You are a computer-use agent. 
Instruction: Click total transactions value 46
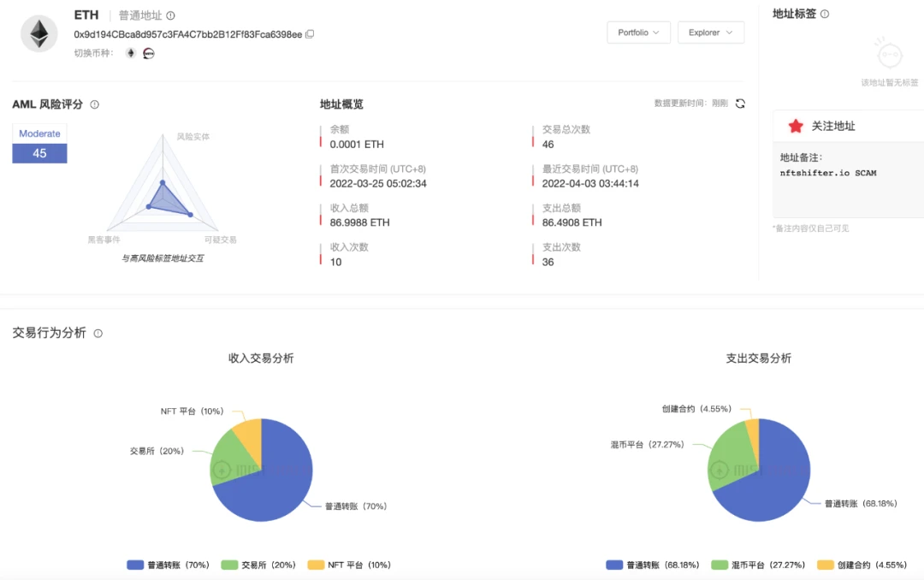548,145
